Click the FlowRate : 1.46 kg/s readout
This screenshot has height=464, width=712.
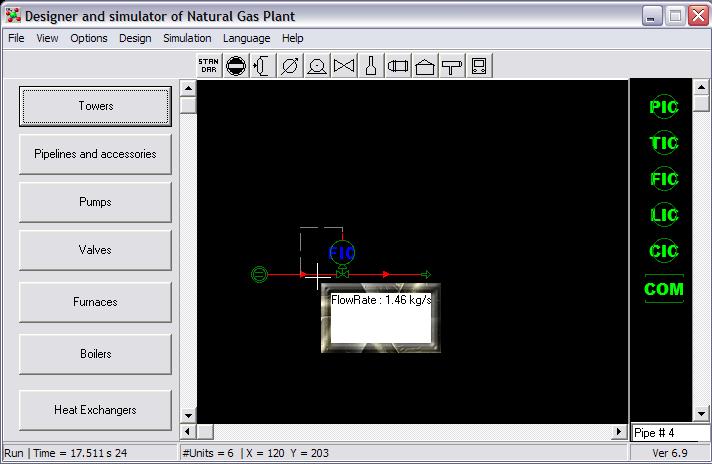381,300
